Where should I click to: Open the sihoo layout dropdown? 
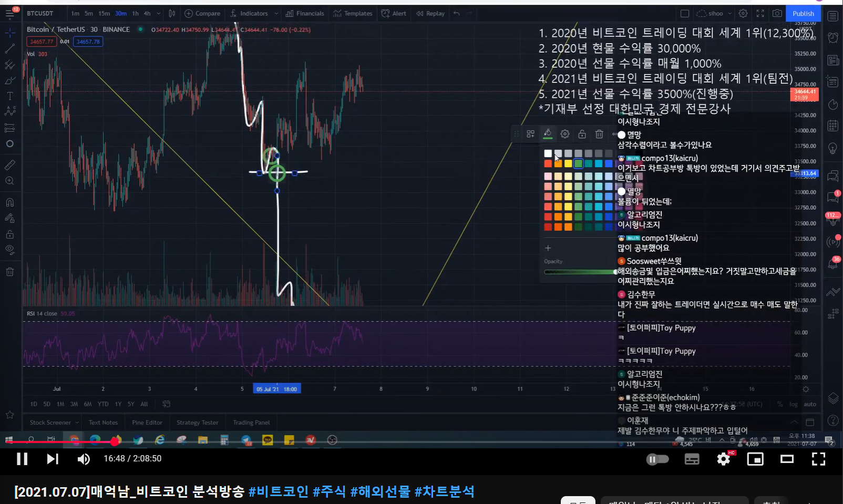715,13
